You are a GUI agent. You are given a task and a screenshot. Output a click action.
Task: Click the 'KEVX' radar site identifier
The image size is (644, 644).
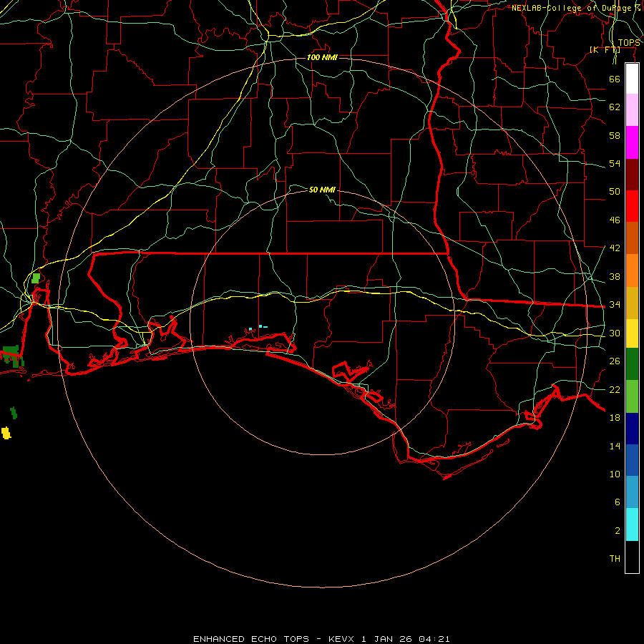coord(341,639)
